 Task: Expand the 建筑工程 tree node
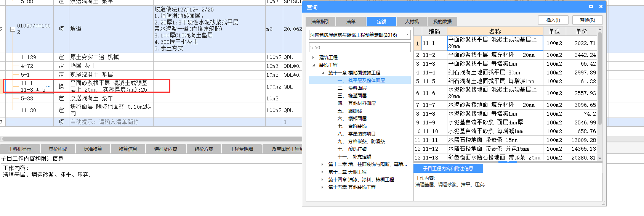313,57
